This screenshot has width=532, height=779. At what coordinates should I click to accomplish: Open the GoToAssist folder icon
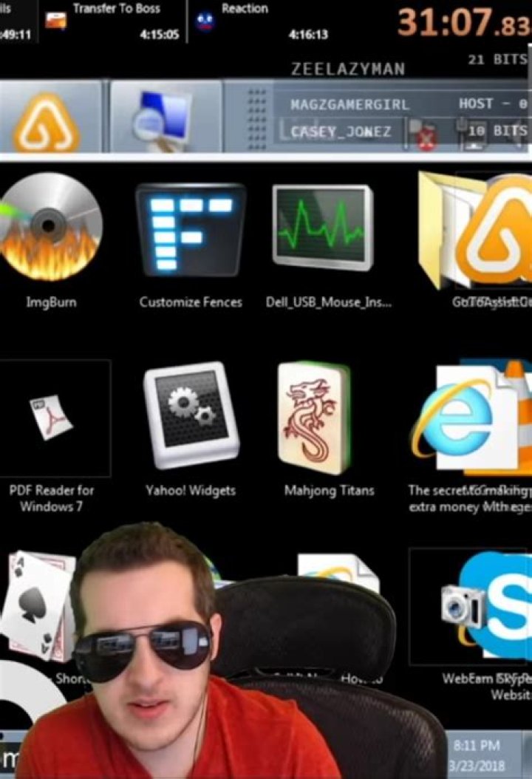pos(474,231)
